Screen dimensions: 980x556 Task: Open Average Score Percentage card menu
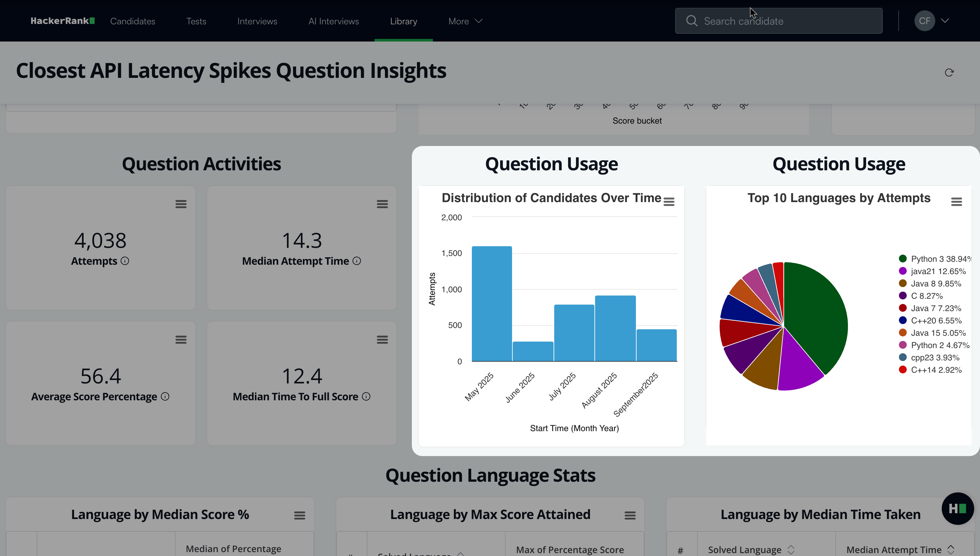[181, 340]
